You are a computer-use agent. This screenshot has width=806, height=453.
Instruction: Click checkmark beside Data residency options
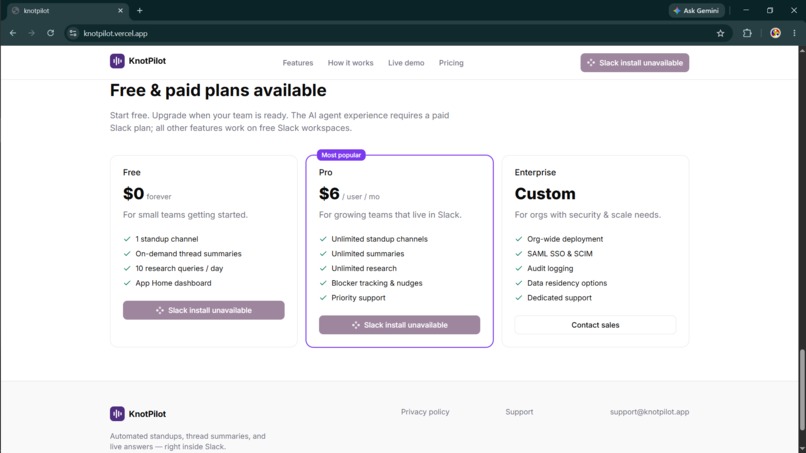point(519,283)
